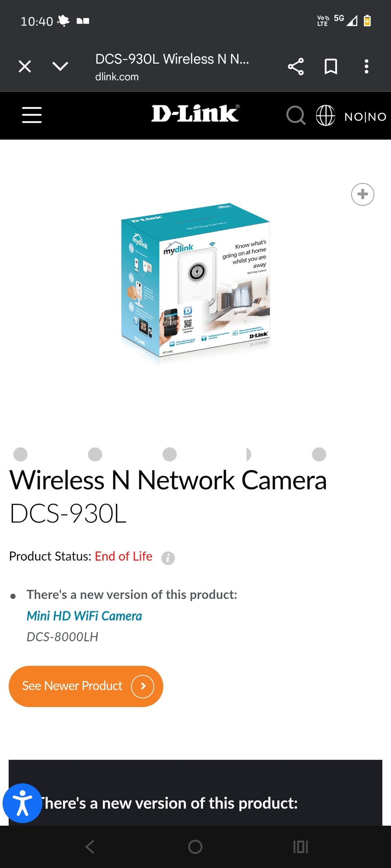Tap the DCS-930L product box image
The image size is (391, 868).
(195, 284)
